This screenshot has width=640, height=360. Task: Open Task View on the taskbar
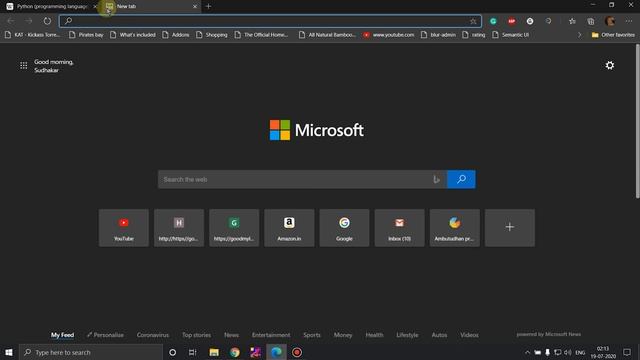(193, 352)
